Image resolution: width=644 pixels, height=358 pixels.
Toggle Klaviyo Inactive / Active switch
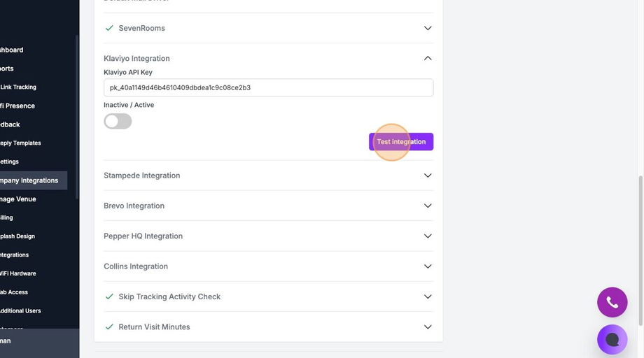click(118, 121)
